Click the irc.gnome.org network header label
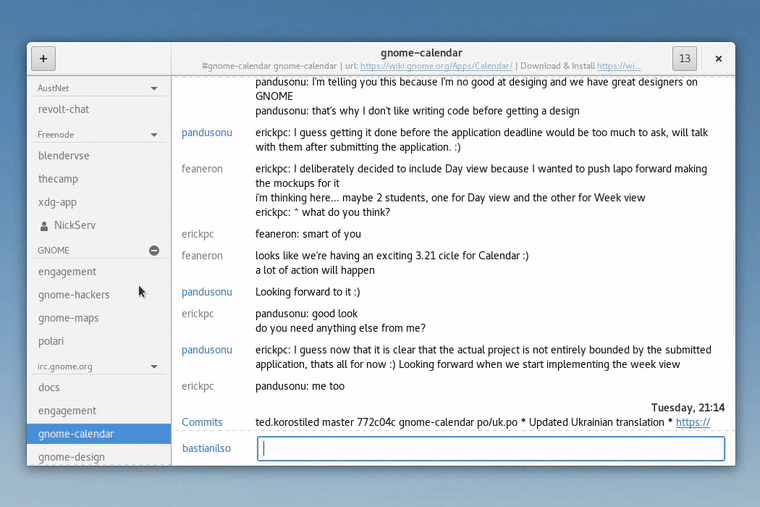 point(65,367)
